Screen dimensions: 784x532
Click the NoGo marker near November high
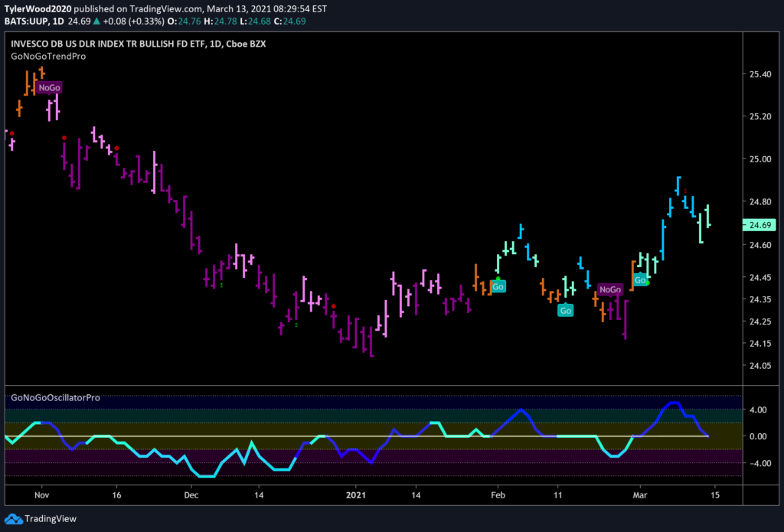[49, 88]
